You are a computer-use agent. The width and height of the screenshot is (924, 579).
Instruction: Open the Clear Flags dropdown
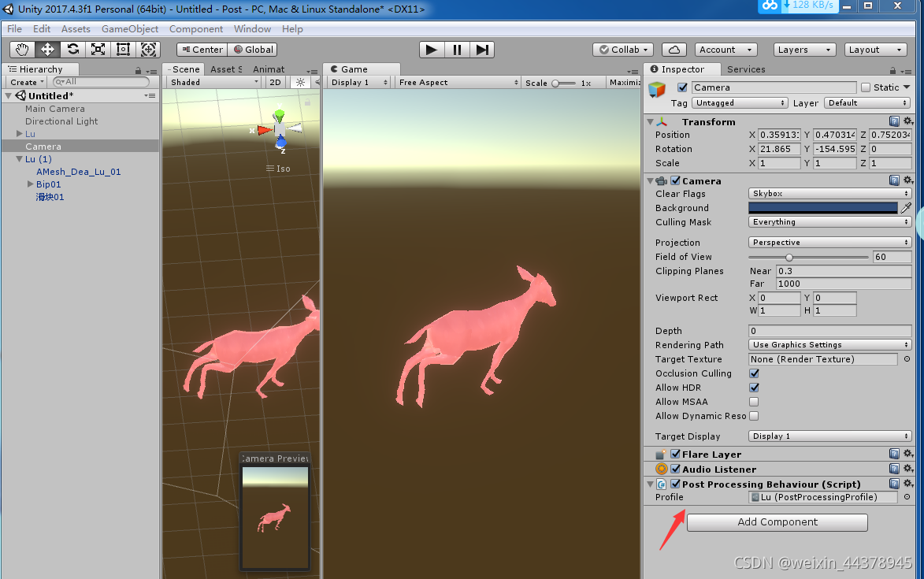pos(829,193)
